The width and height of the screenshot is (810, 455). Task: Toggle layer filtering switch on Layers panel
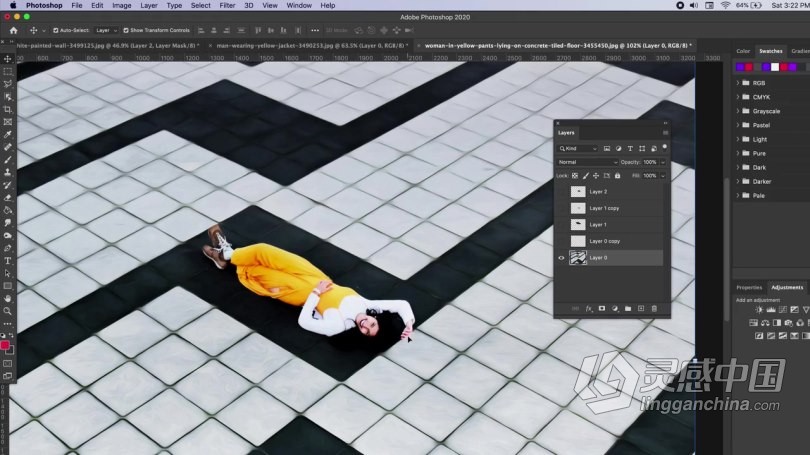tap(665, 148)
